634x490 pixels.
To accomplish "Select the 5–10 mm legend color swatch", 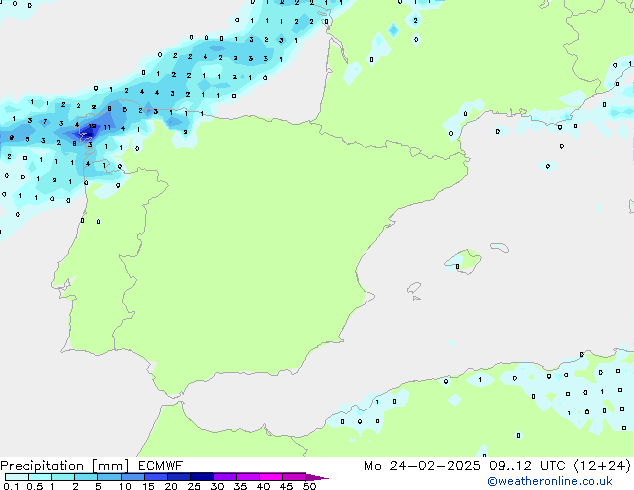I will click(x=109, y=477).
